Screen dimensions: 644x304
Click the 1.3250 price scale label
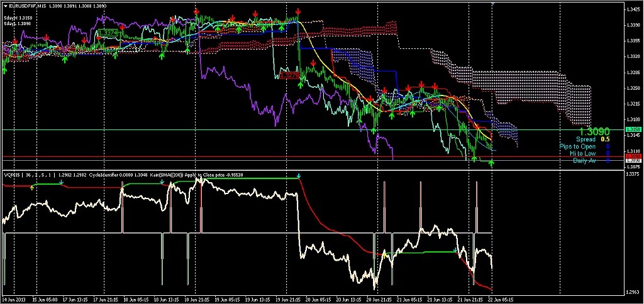(633, 88)
